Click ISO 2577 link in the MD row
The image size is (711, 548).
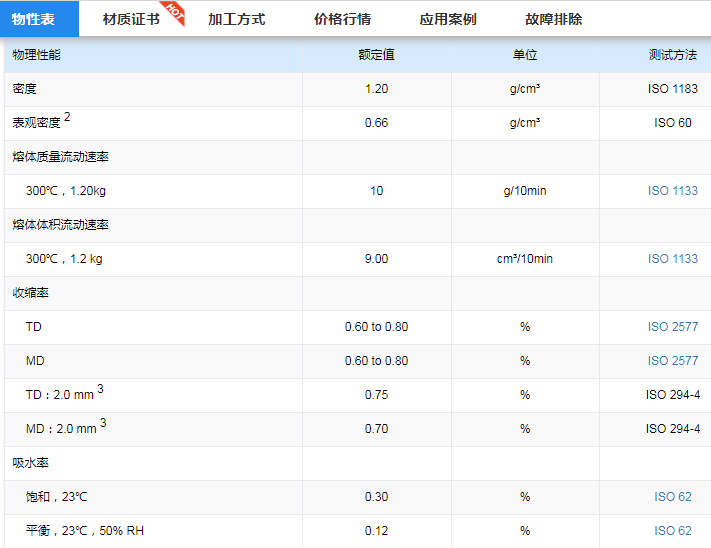coord(672,361)
